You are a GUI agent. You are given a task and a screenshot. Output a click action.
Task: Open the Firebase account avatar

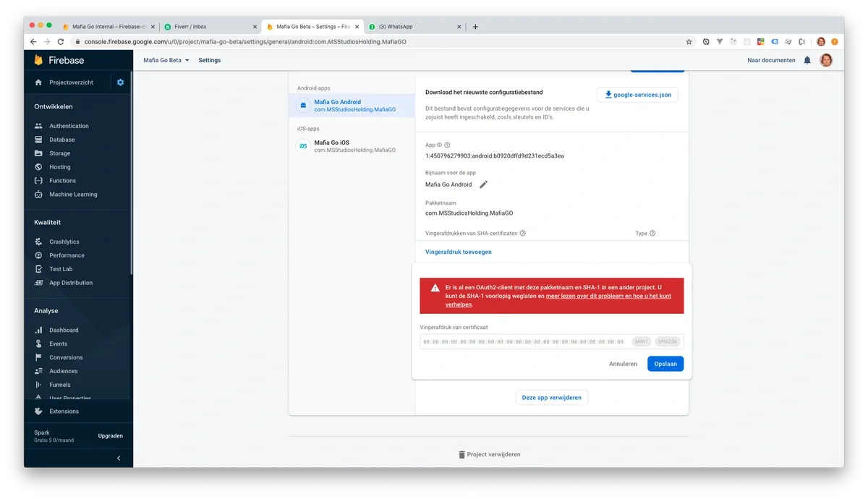point(826,60)
